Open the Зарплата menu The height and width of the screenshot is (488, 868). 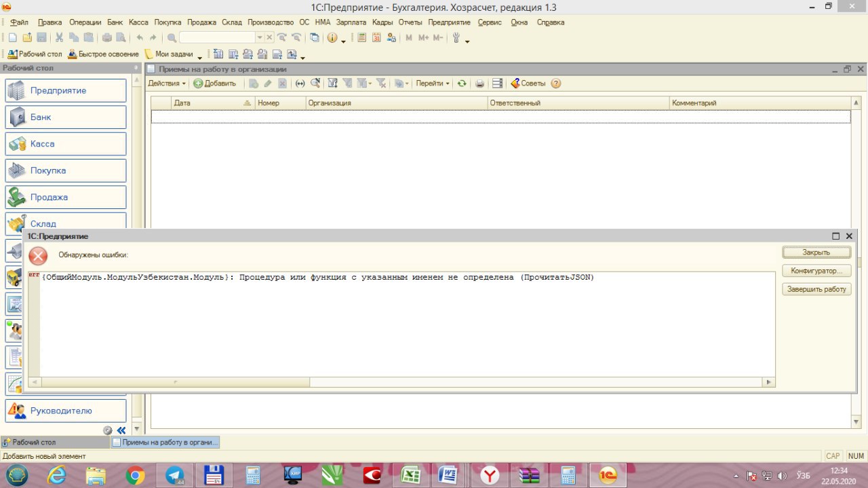point(351,22)
